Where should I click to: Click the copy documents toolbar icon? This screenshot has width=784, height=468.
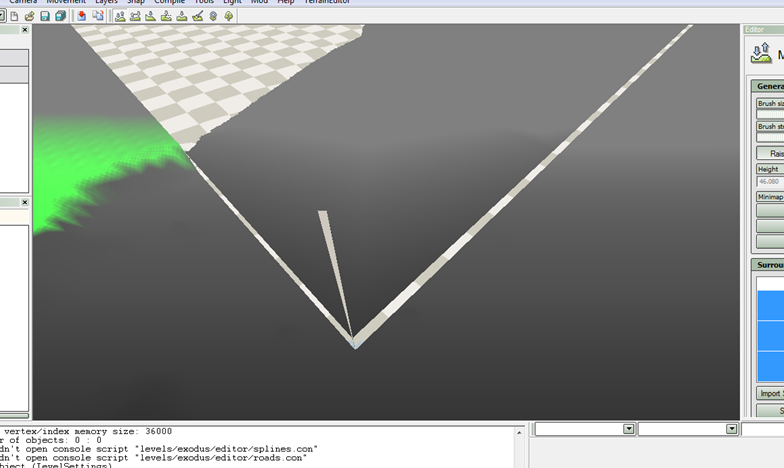pyautogui.click(x=98, y=16)
